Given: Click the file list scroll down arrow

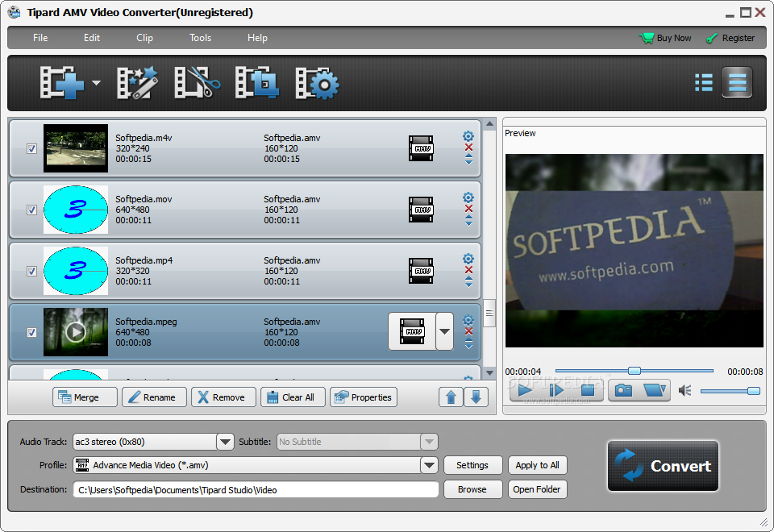Looking at the screenshot, I should click(489, 373).
